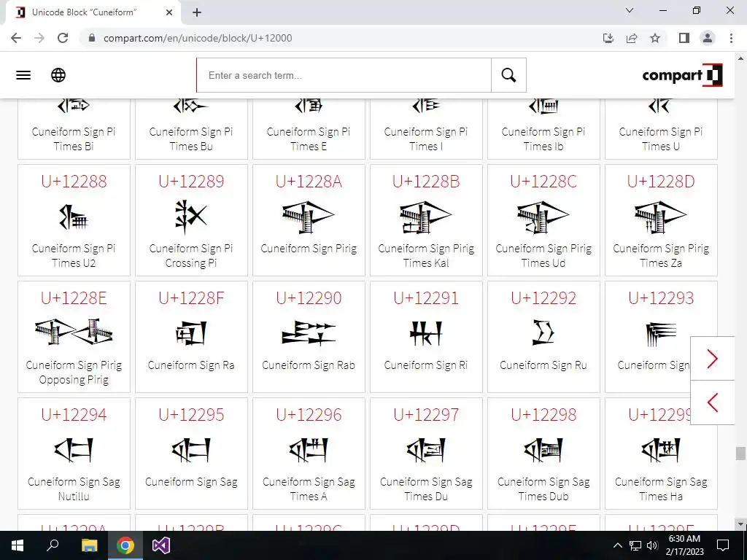
Task: Open the U+12297 Sag Times Du card
Action: pyautogui.click(x=426, y=454)
